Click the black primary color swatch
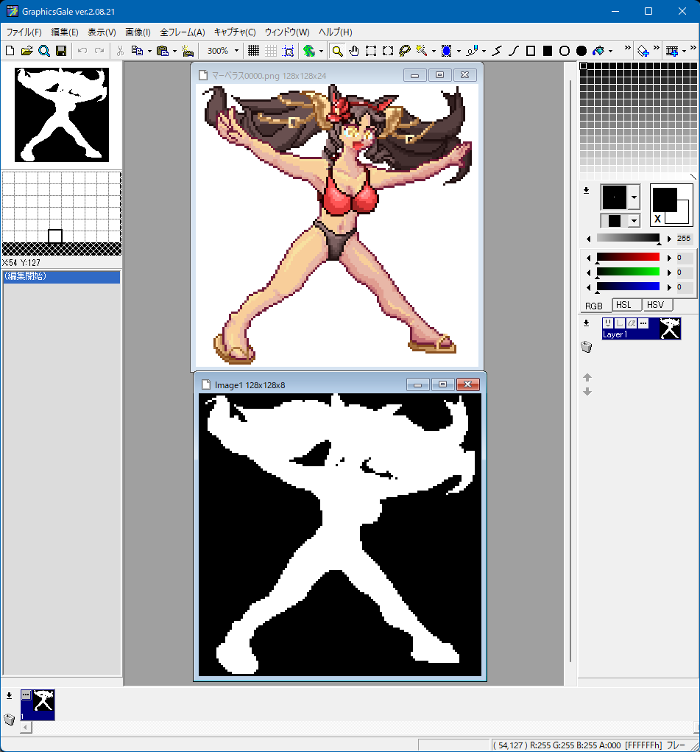The width and height of the screenshot is (700, 752). tap(665, 200)
